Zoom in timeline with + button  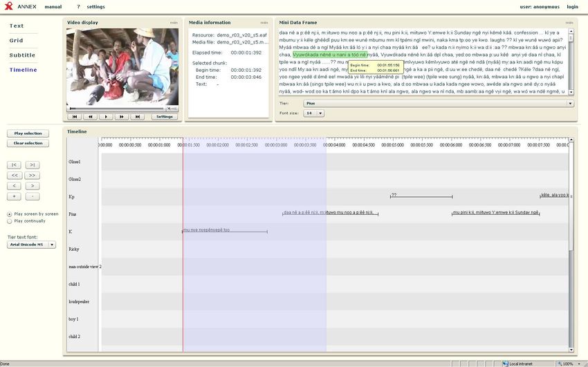click(x=14, y=196)
